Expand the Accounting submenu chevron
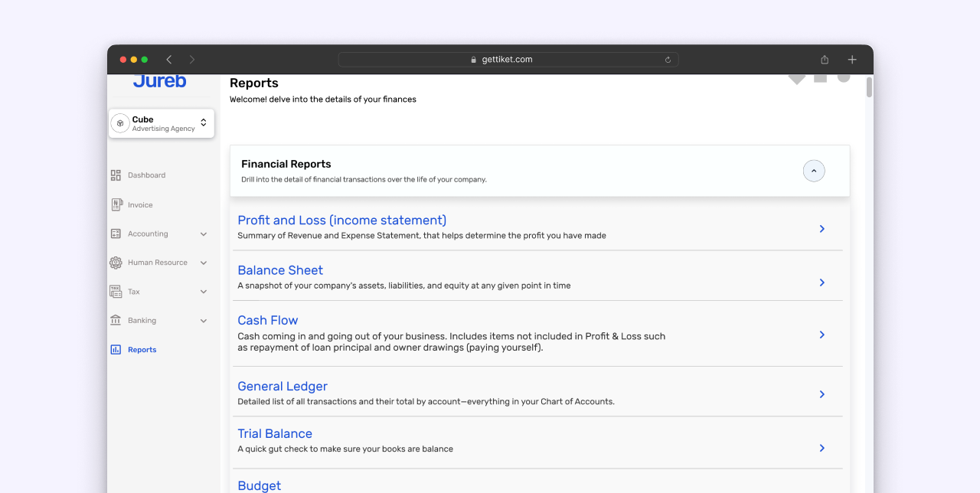This screenshot has height=493, width=980. (204, 234)
